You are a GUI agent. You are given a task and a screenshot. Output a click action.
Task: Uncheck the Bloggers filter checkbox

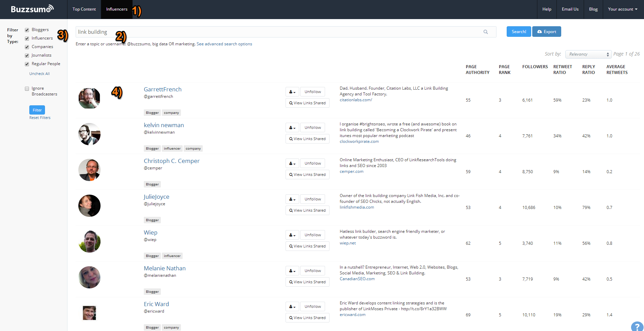(x=27, y=30)
